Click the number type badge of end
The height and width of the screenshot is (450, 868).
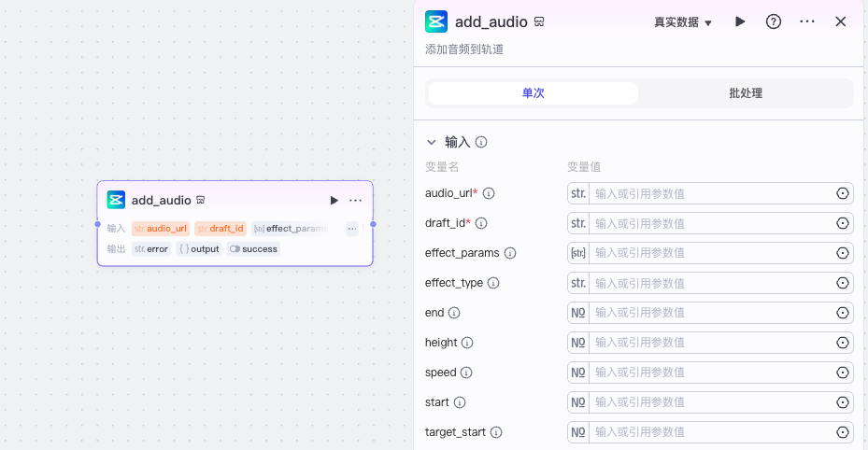pyautogui.click(x=578, y=313)
